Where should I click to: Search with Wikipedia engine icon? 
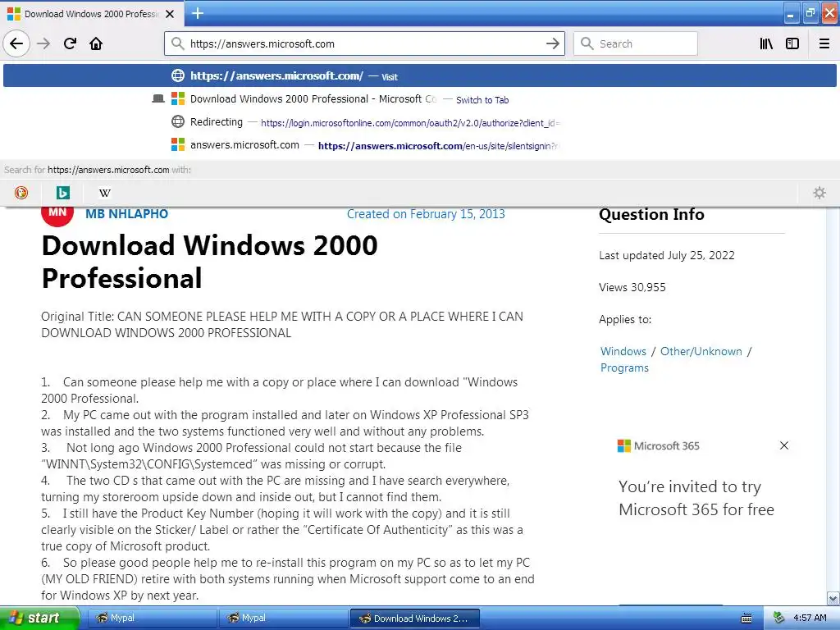pos(105,192)
